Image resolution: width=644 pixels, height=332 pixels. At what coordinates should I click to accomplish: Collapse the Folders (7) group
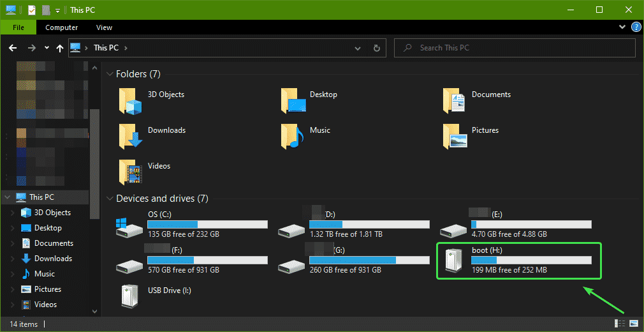(110, 74)
